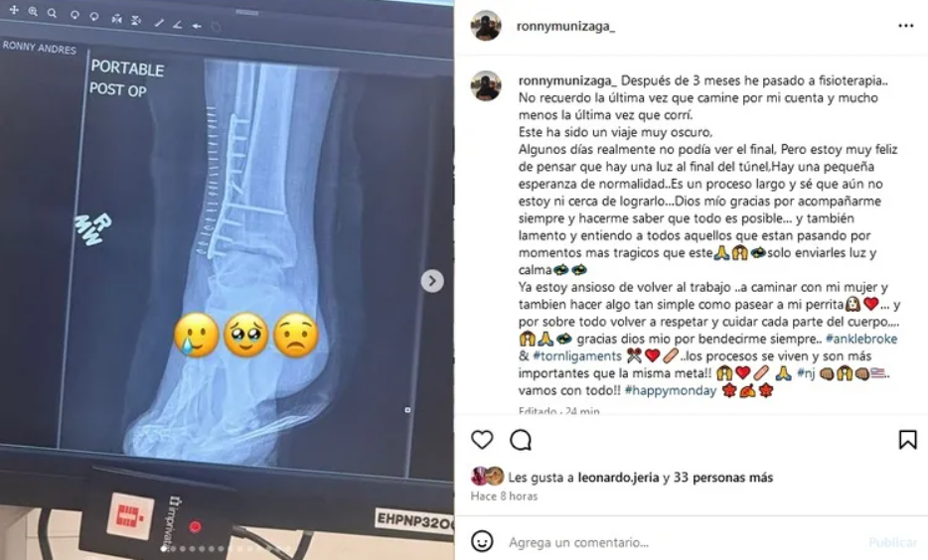Open the #anklebroke hashtag
The image size is (928, 560).
pos(861,339)
